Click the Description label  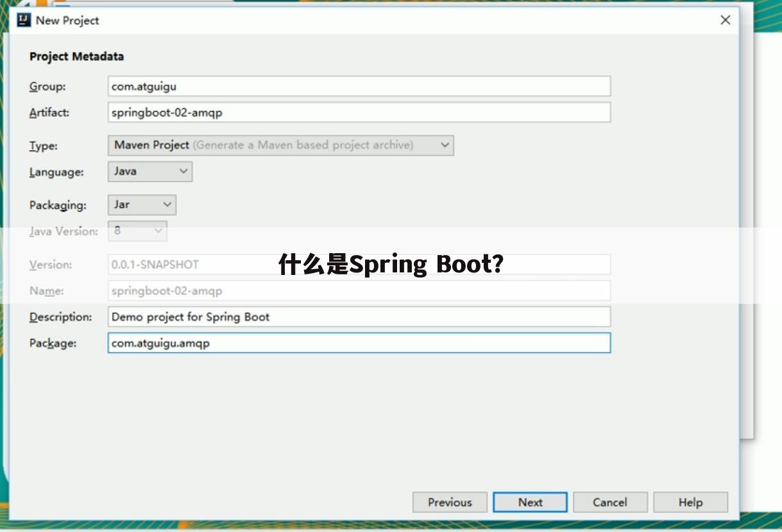point(61,317)
